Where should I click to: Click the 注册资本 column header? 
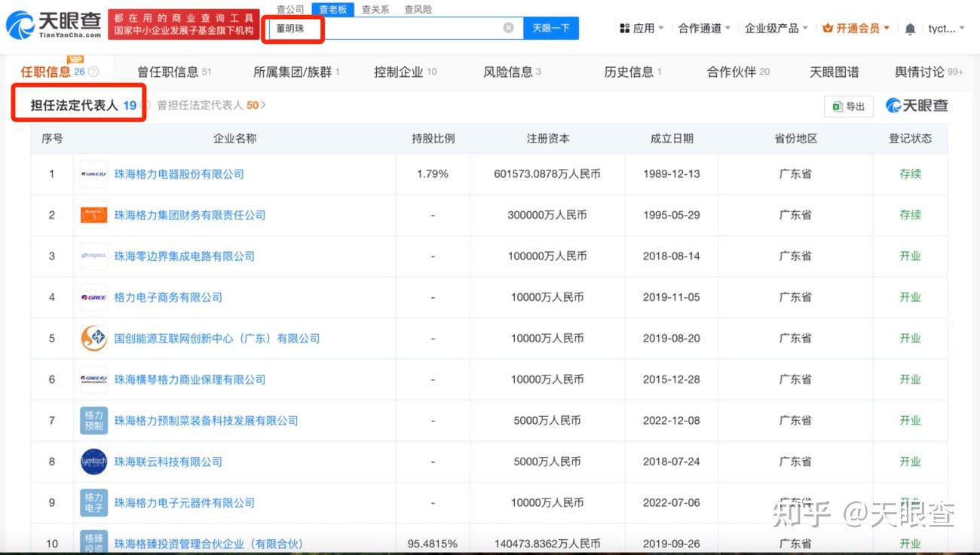pyautogui.click(x=548, y=139)
